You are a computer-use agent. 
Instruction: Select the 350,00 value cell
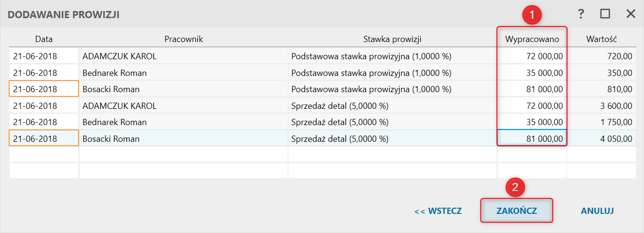[x=602, y=73]
